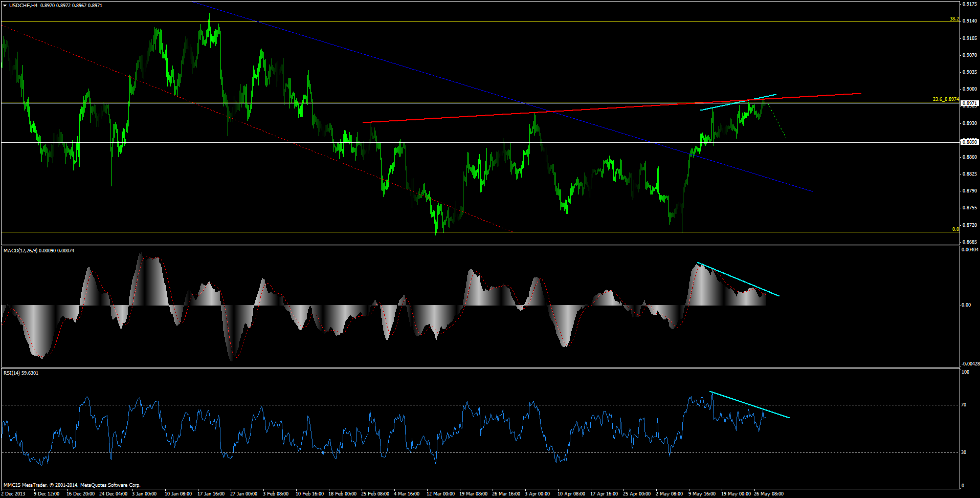980x498 pixels.
Task: Click the 0.00 MACD zero scale value
Action: (966, 305)
